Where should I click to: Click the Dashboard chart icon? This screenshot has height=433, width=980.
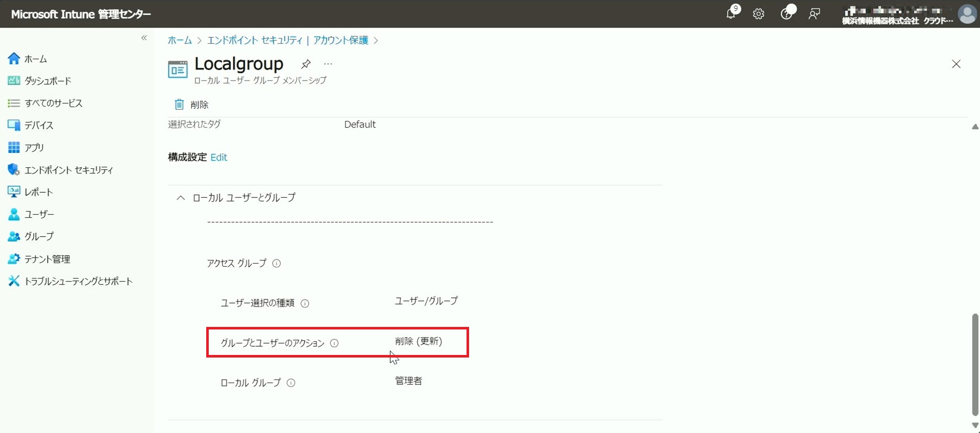click(14, 81)
